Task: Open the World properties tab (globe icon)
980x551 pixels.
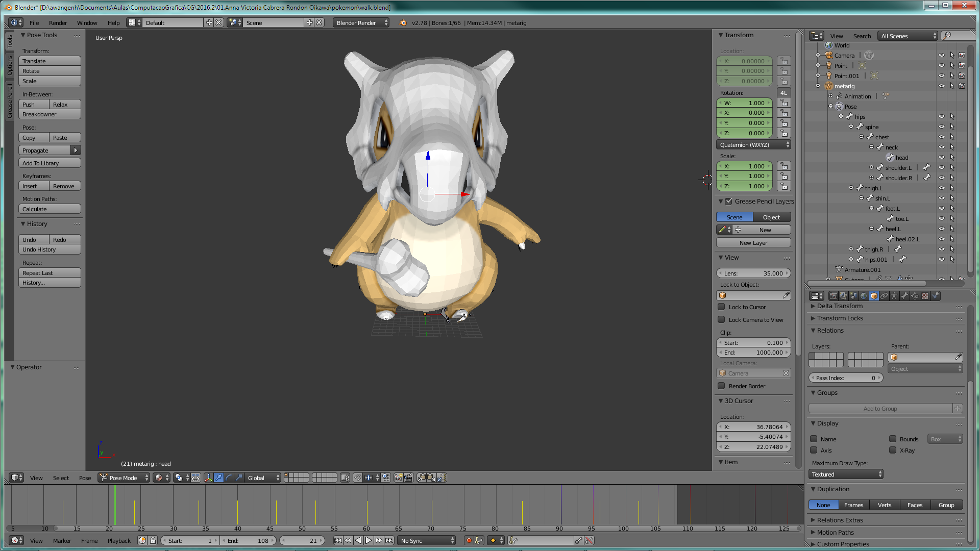Action: [x=864, y=296]
